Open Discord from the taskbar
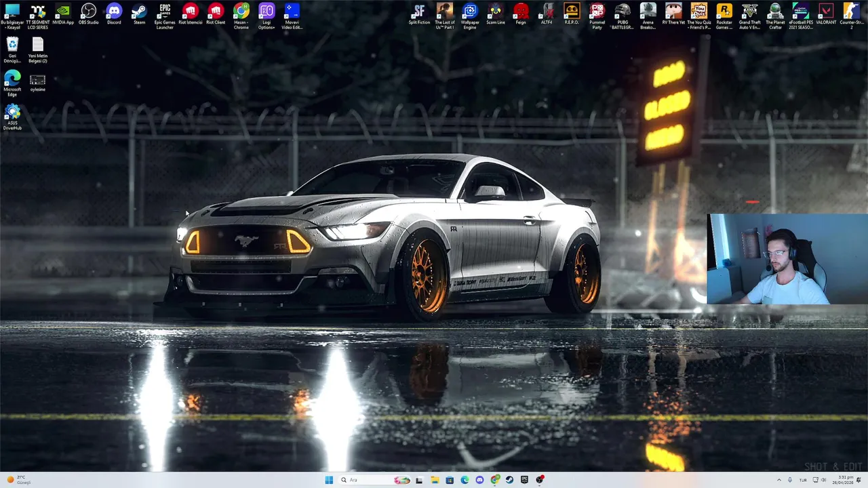Image resolution: width=868 pixels, height=488 pixels. [479, 480]
